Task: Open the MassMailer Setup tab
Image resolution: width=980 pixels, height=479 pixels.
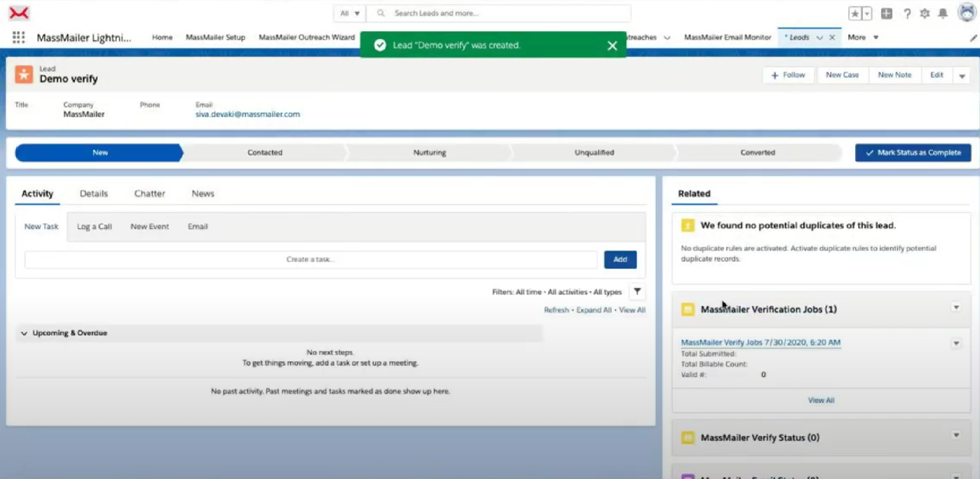Action: pyautogui.click(x=215, y=37)
